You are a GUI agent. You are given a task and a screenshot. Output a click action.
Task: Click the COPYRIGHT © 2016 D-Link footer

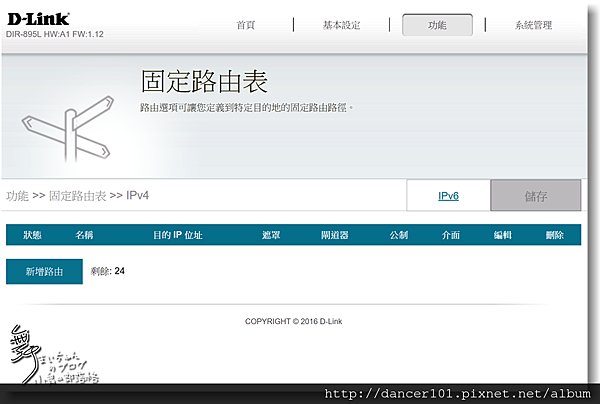point(293,321)
